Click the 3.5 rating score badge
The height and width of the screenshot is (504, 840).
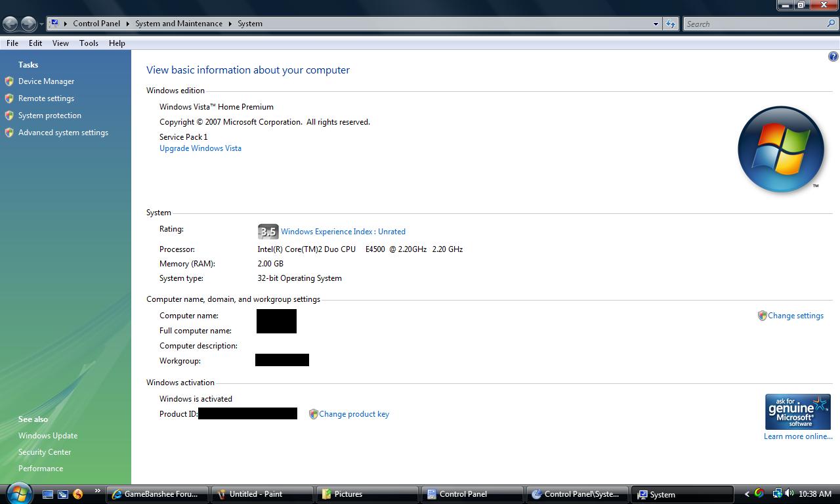coord(268,231)
